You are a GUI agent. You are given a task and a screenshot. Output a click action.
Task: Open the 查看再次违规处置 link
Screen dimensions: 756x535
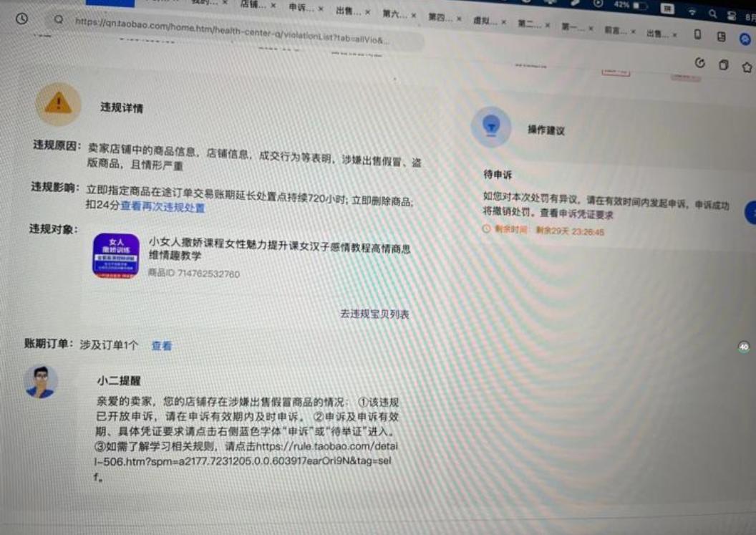[163, 208]
